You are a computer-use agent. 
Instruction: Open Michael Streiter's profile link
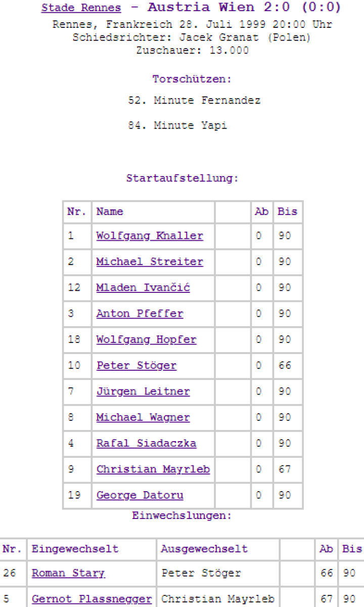pos(150,262)
